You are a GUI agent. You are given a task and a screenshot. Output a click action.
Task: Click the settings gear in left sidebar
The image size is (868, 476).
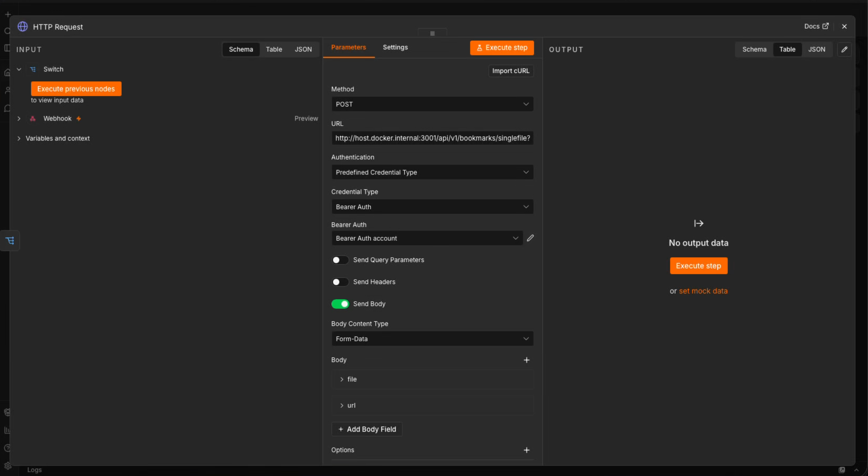[x=7, y=466]
